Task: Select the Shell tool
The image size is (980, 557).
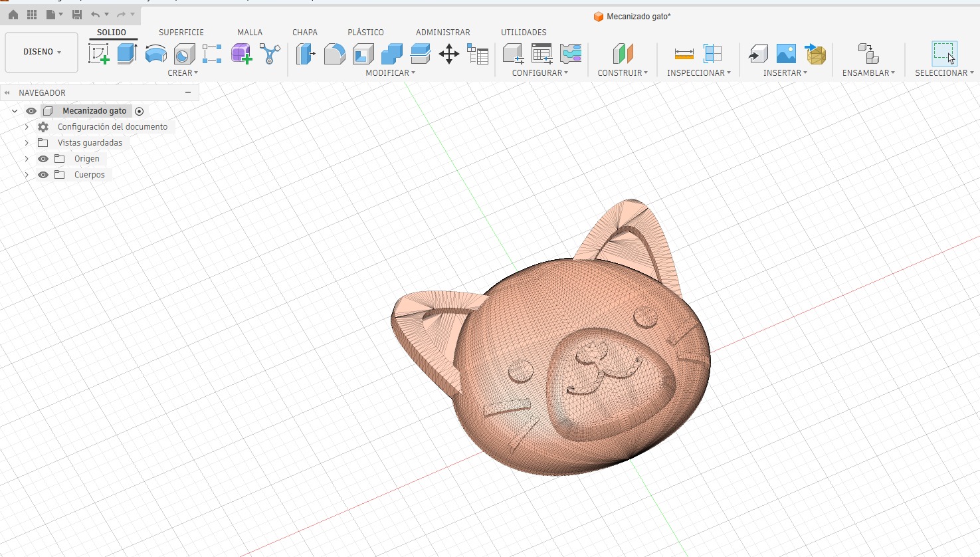Action: click(363, 54)
